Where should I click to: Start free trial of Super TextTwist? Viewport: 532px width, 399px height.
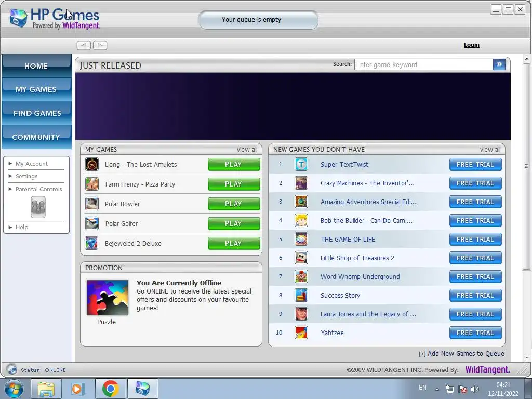(475, 164)
